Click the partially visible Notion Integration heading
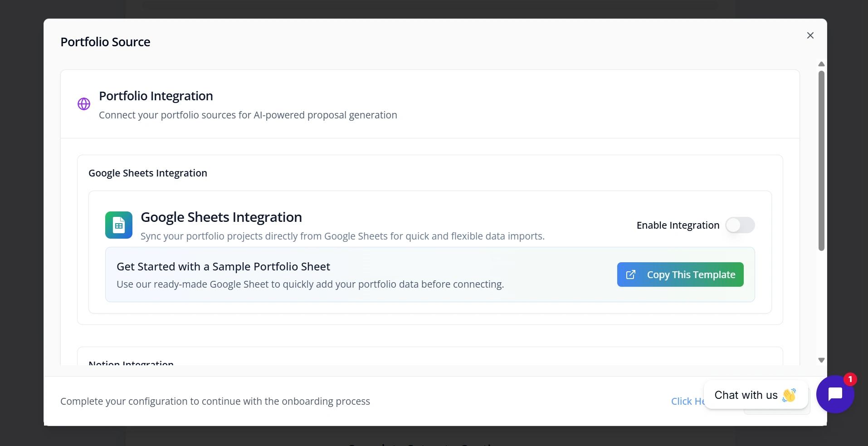 (131, 363)
